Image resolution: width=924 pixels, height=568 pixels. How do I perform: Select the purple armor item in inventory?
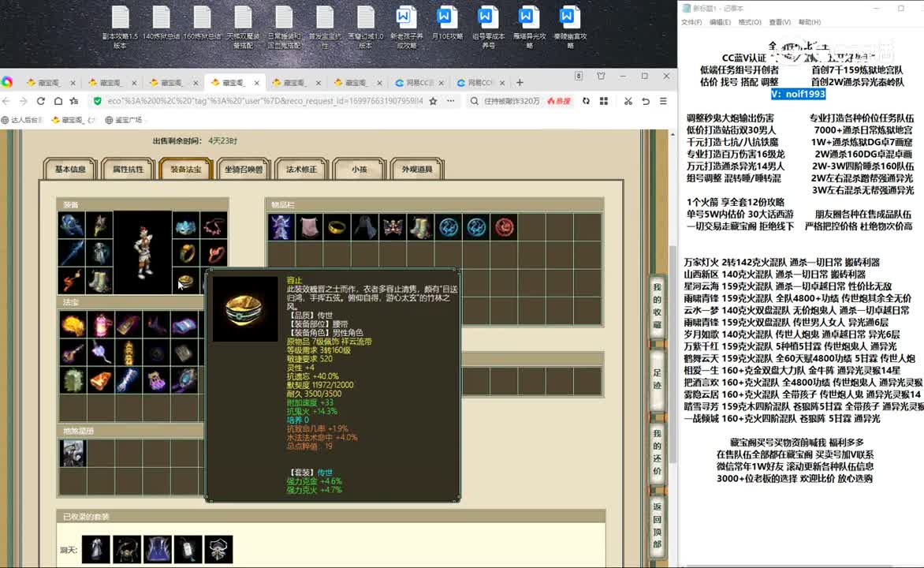(281, 227)
